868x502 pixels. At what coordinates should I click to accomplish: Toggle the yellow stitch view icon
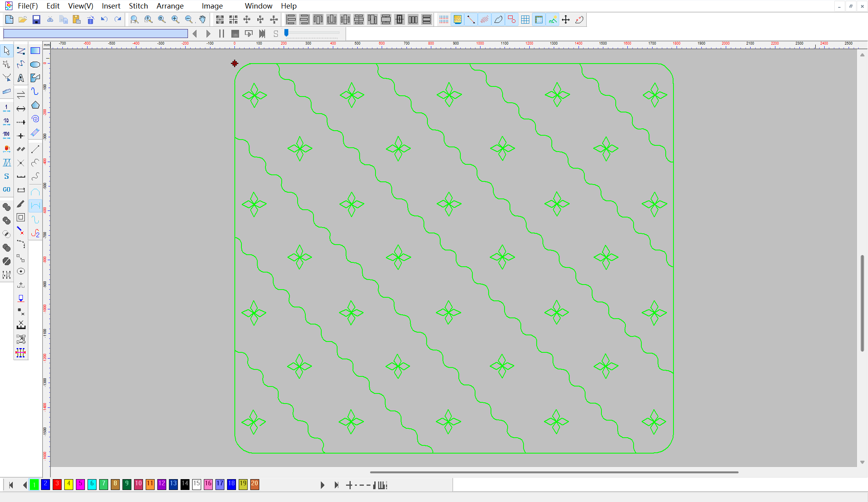click(x=457, y=19)
